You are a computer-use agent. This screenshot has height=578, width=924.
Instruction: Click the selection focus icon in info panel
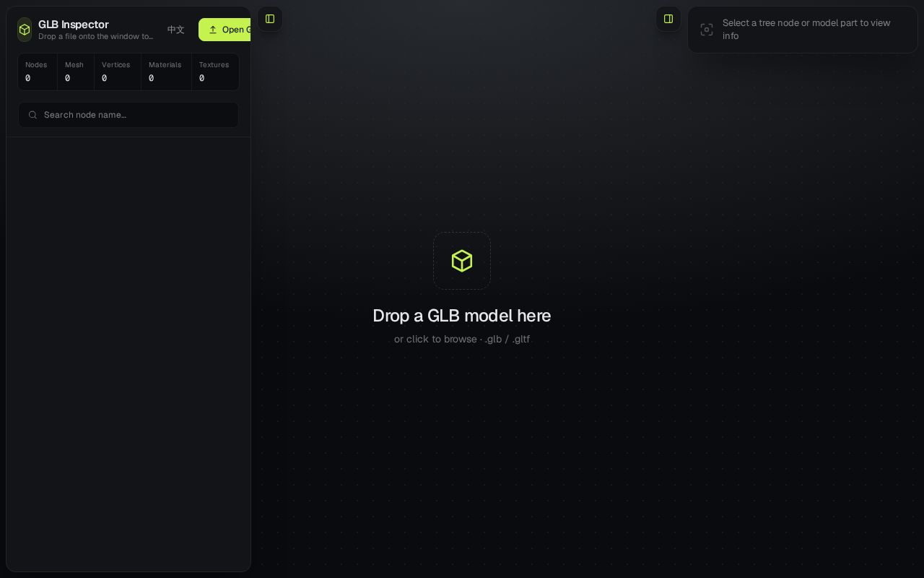tap(707, 30)
